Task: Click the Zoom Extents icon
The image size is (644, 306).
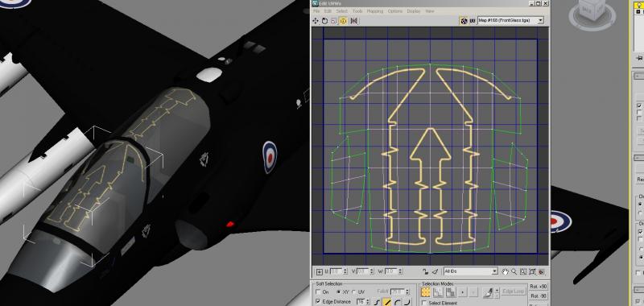Action: click(532, 271)
